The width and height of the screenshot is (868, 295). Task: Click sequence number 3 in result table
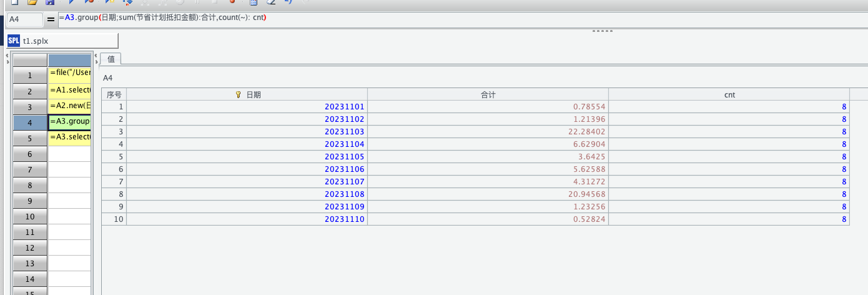[x=114, y=132]
